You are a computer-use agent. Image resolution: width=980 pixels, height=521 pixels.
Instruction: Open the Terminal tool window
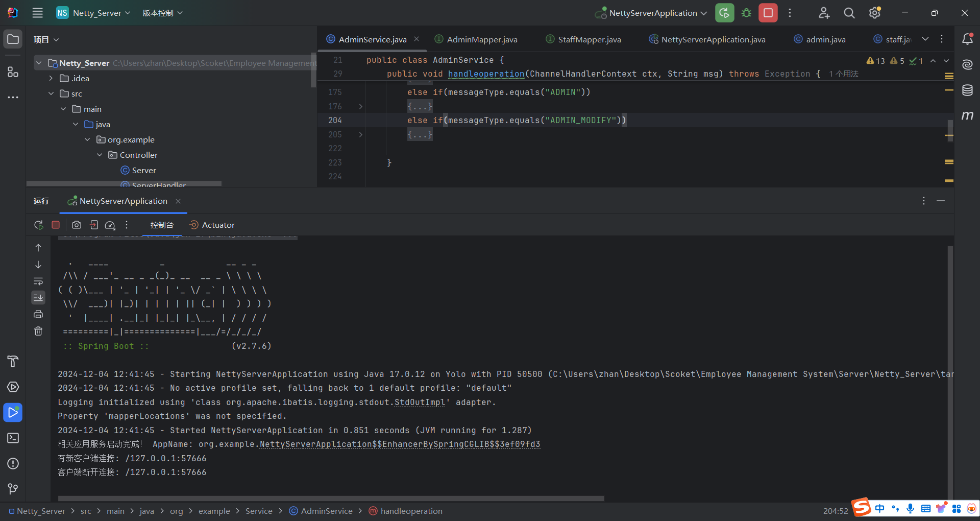pos(13,438)
